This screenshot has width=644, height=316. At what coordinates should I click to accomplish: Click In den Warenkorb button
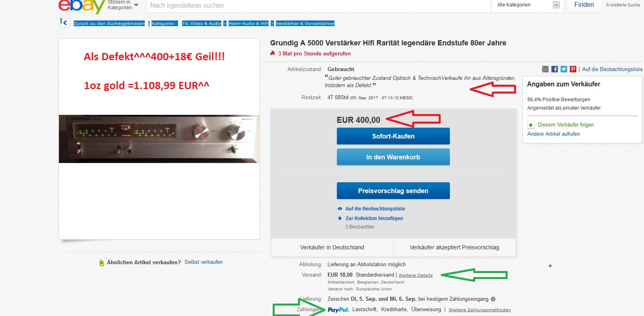pos(393,157)
